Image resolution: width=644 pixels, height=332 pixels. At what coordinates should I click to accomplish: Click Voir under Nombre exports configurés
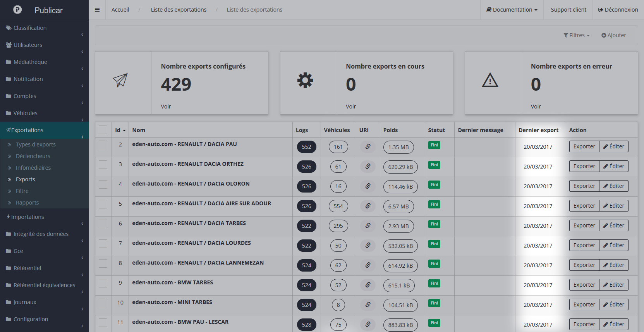(166, 107)
